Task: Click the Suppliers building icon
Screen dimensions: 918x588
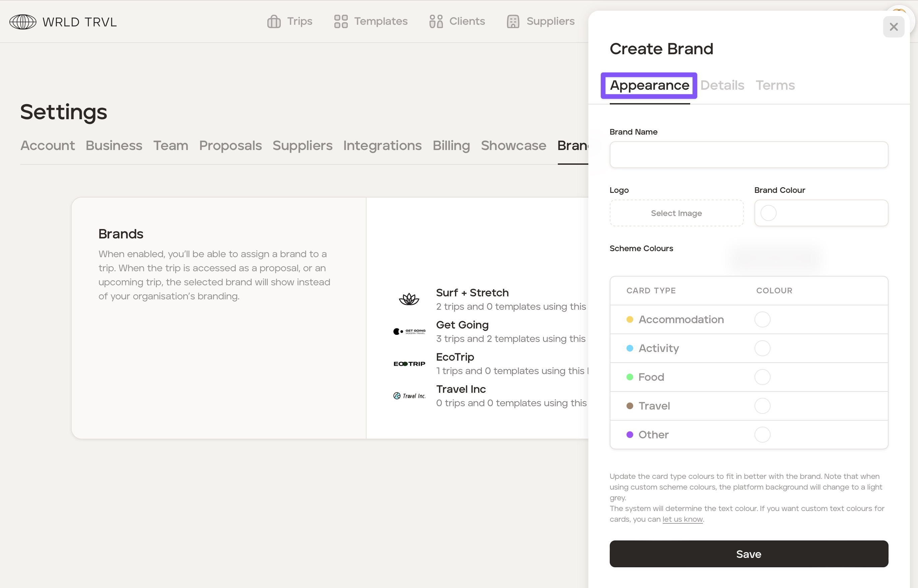Action: (513, 21)
